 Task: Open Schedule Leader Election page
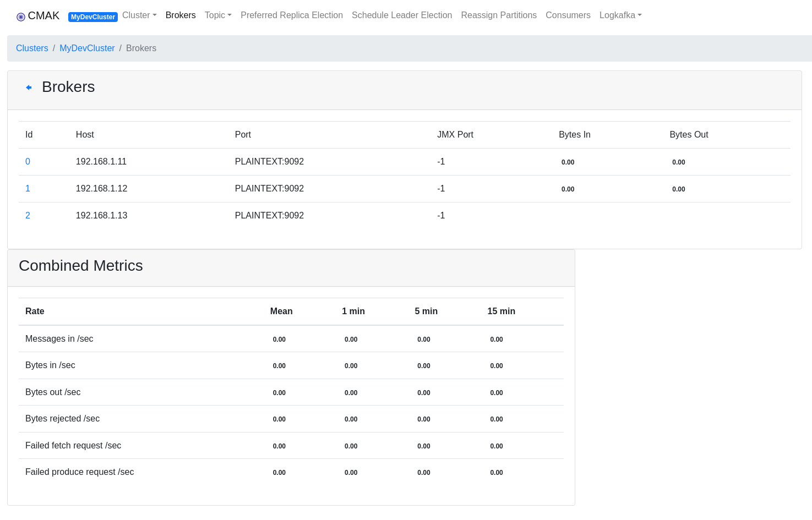402,15
